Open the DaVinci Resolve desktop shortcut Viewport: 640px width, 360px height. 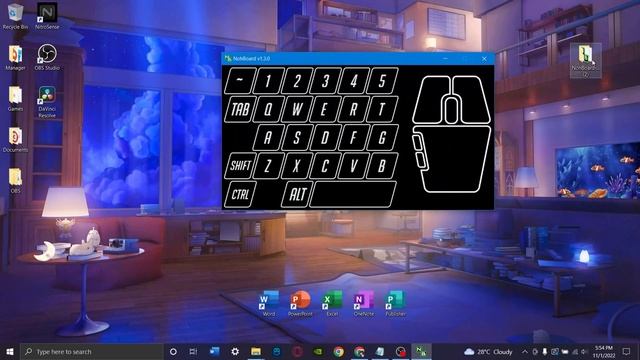click(x=47, y=102)
